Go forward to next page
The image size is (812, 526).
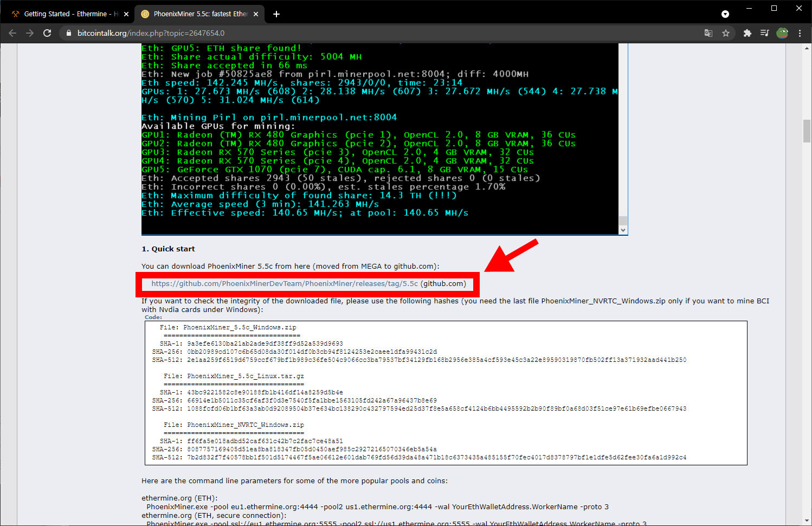click(30, 33)
